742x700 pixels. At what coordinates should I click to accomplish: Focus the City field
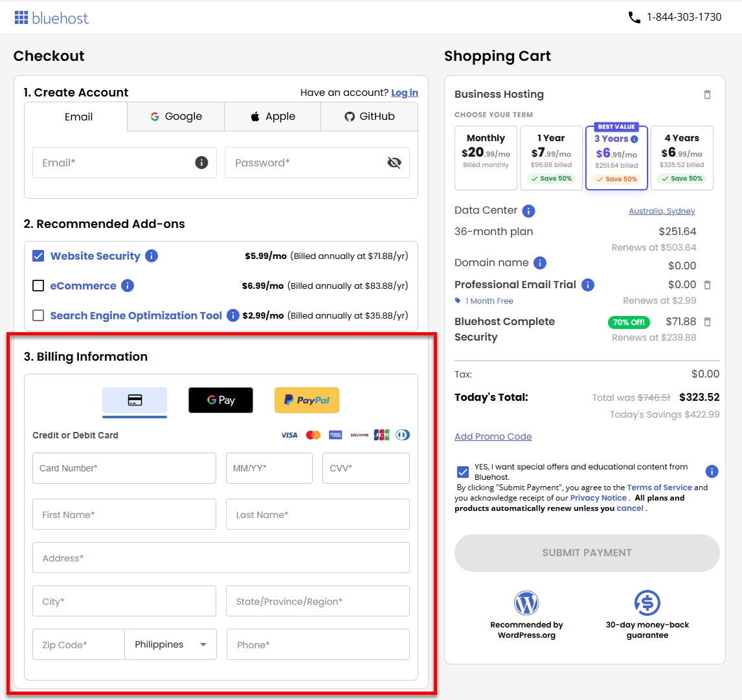(124, 601)
